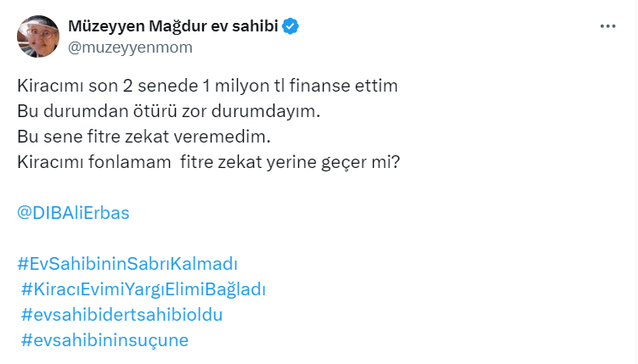This screenshot has width=638, height=364.
Task: Open the more options three-dot menu
Action: coord(607,26)
